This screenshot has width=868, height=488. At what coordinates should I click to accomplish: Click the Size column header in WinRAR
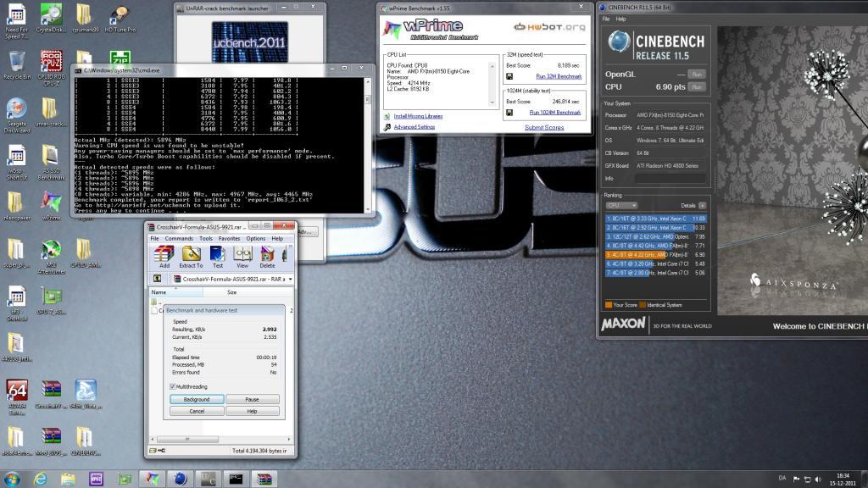[x=231, y=292]
